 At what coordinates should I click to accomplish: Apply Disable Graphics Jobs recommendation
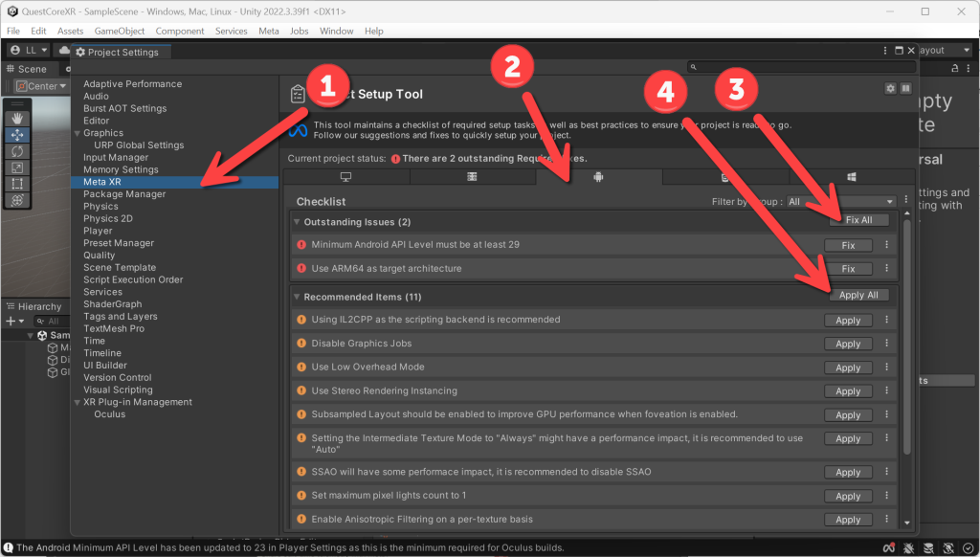point(848,344)
